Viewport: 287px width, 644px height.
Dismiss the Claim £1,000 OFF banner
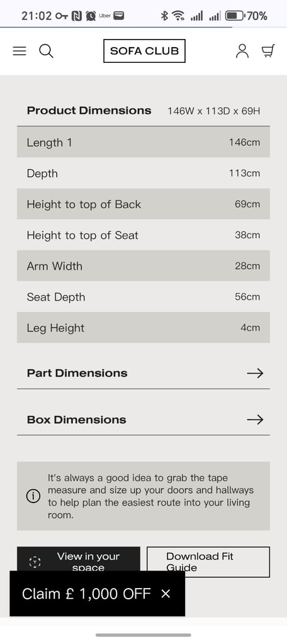pyautogui.click(x=166, y=594)
